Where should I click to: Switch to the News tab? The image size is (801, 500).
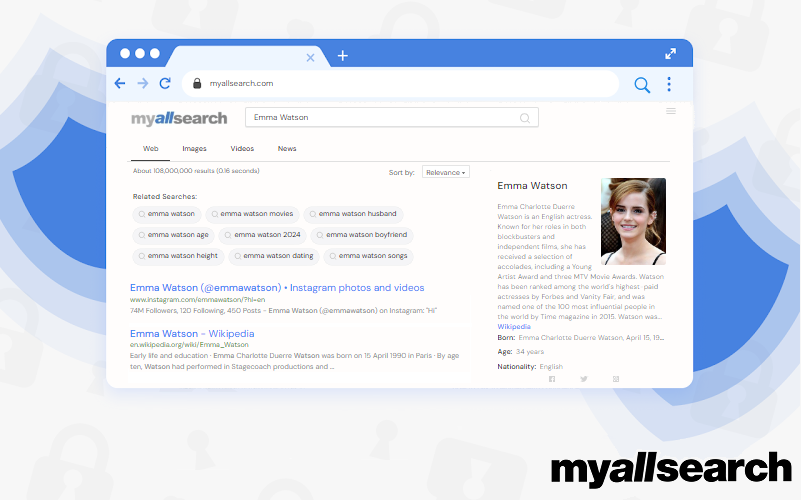(x=287, y=149)
